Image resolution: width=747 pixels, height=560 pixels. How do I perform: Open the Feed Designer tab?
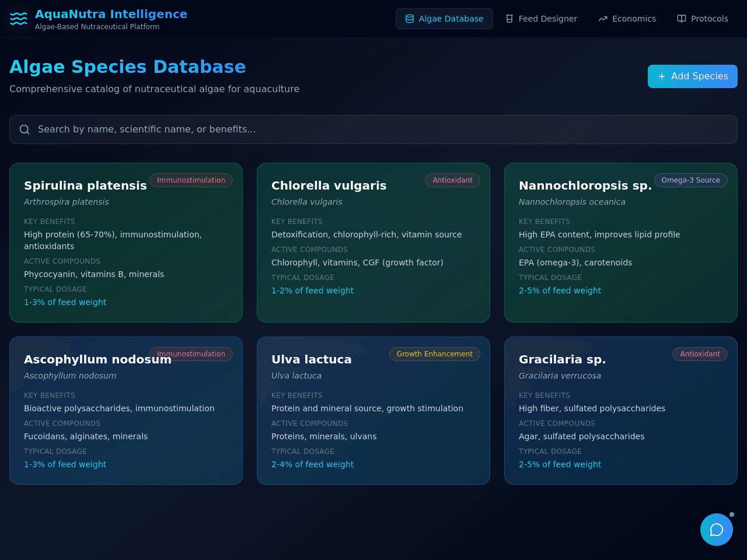[541, 19]
